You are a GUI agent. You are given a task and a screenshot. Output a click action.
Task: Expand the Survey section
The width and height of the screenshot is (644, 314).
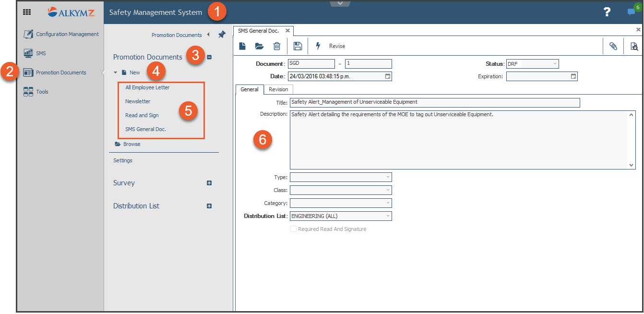[x=209, y=183]
